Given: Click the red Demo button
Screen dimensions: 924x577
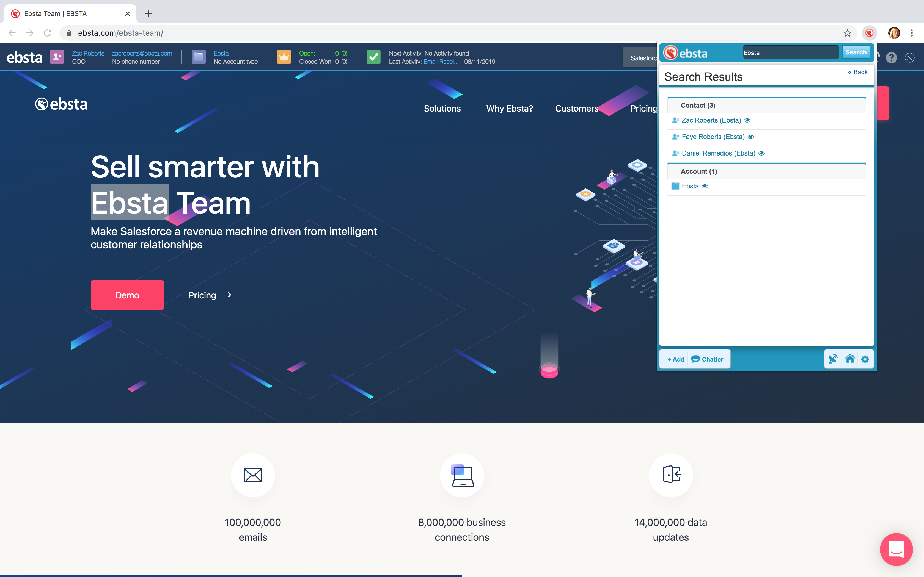Looking at the screenshot, I should tap(127, 295).
